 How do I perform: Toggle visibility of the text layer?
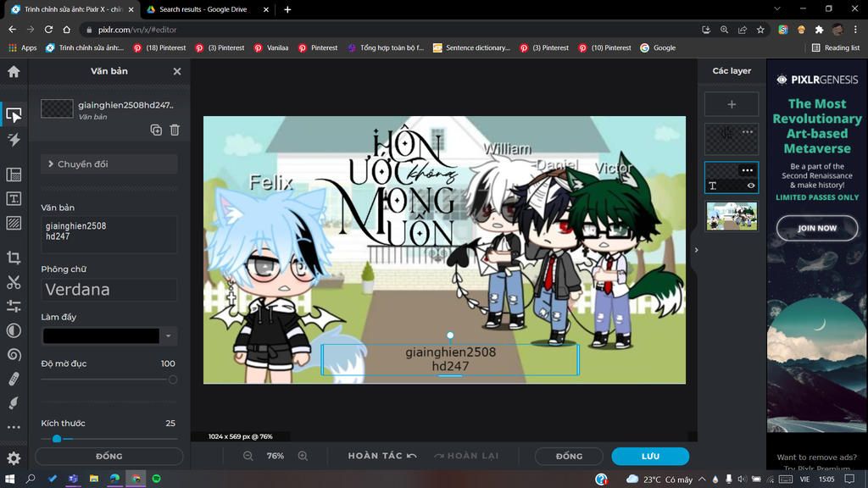pos(751,186)
